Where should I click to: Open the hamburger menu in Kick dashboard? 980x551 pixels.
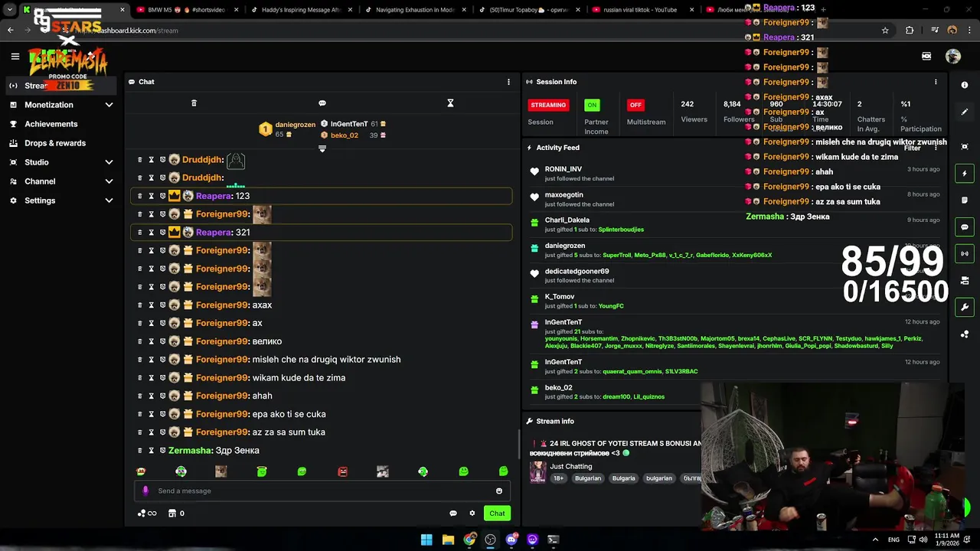point(15,56)
